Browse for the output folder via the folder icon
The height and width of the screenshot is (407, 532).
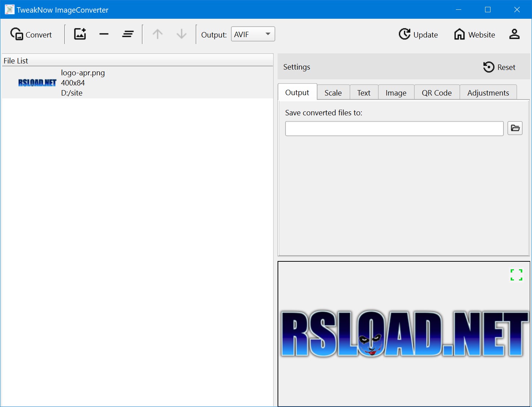coord(515,128)
